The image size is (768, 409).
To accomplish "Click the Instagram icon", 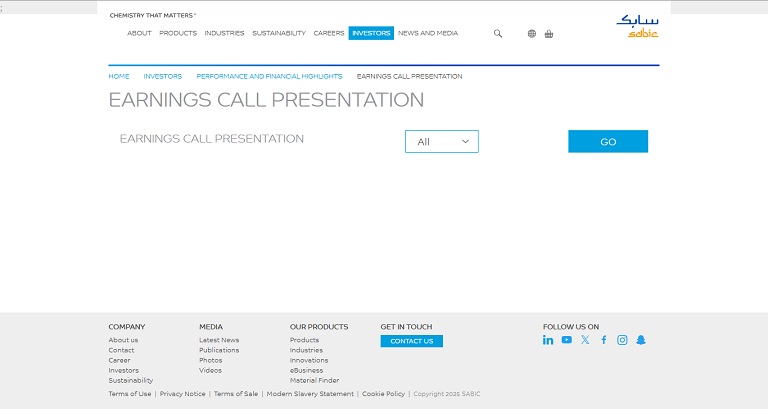I will point(622,340).
